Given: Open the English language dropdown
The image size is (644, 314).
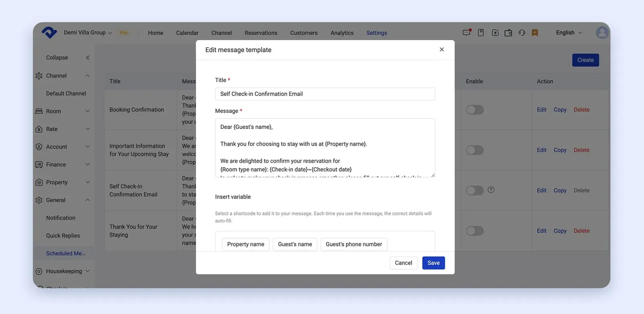Looking at the screenshot, I should 569,33.
